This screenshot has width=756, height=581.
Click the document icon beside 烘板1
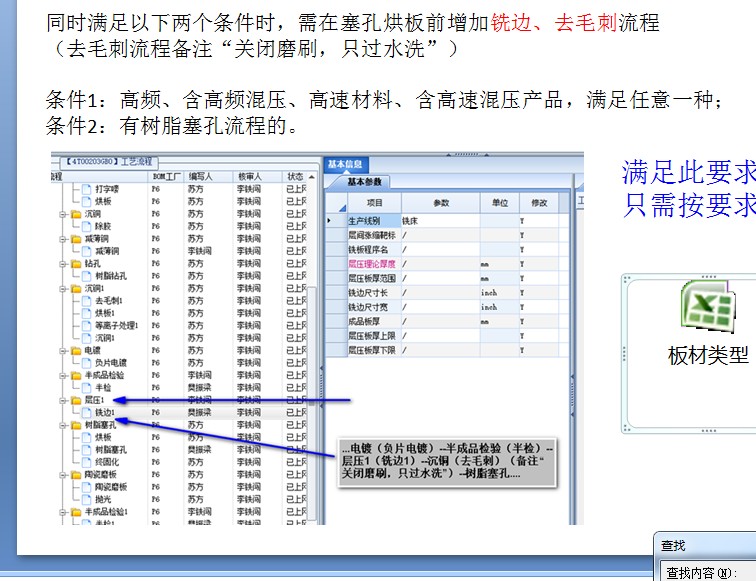pos(86,313)
